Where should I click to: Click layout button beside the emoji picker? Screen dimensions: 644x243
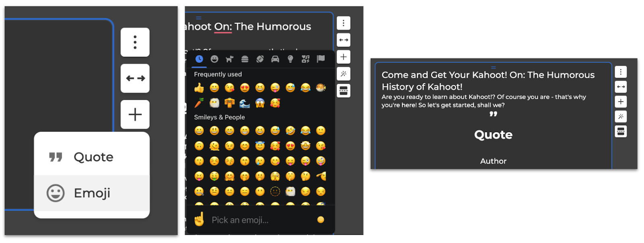343,91
